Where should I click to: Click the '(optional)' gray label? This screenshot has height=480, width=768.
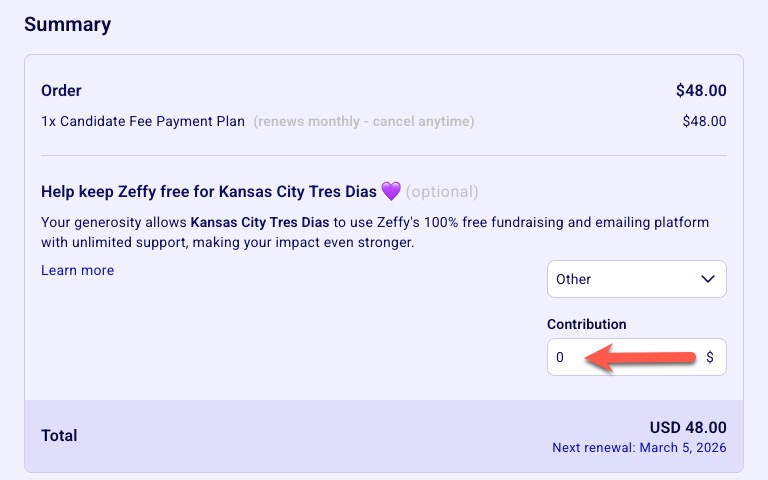click(442, 191)
